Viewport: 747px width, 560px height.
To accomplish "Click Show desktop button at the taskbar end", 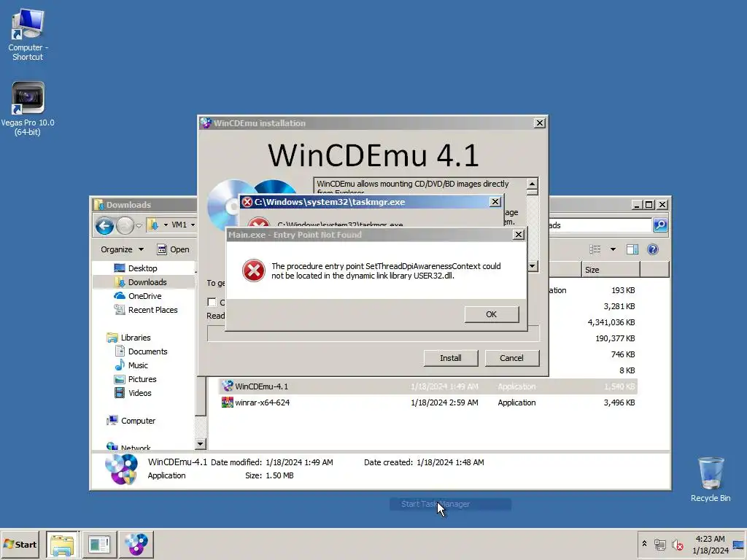I will [x=739, y=544].
